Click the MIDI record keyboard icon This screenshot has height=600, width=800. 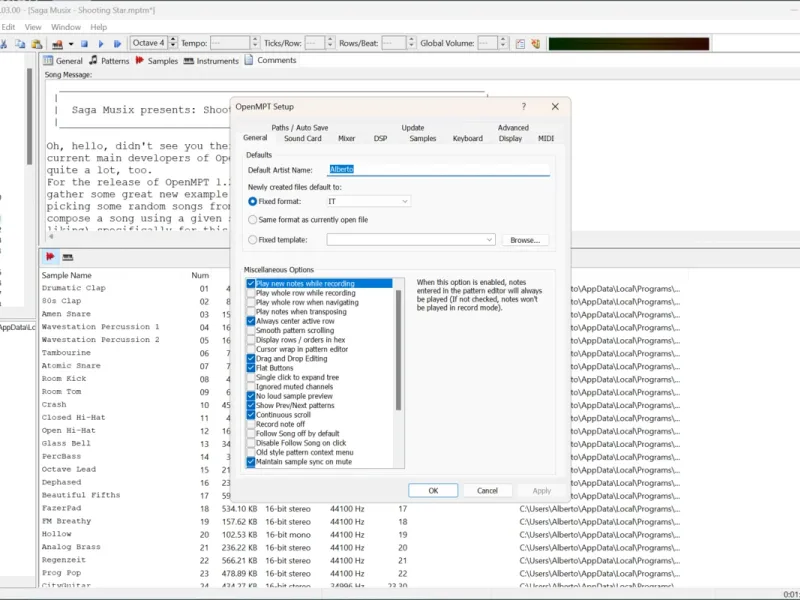click(57, 44)
